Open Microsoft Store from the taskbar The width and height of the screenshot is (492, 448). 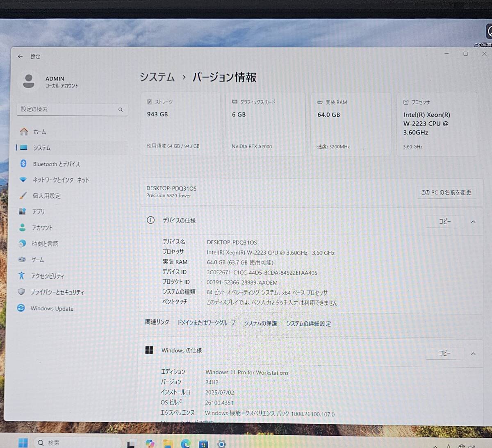click(x=203, y=444)
